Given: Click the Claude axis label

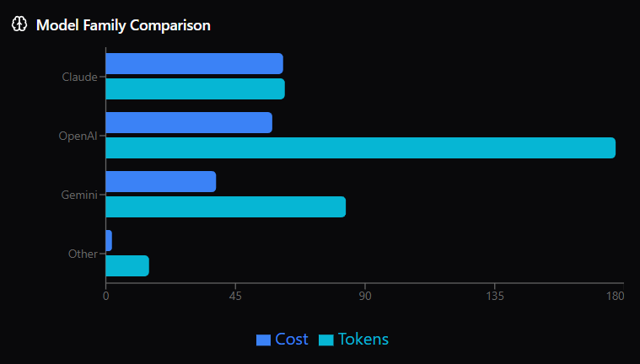Looking at the screenshot, I should 79,77.
